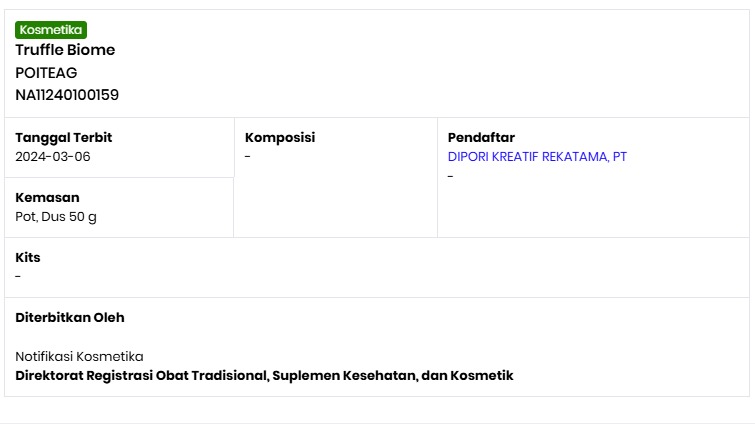Viewport: 755px width, 436px height.
Task: Click the dash value under Kits
Action: (x=18, y=277)
